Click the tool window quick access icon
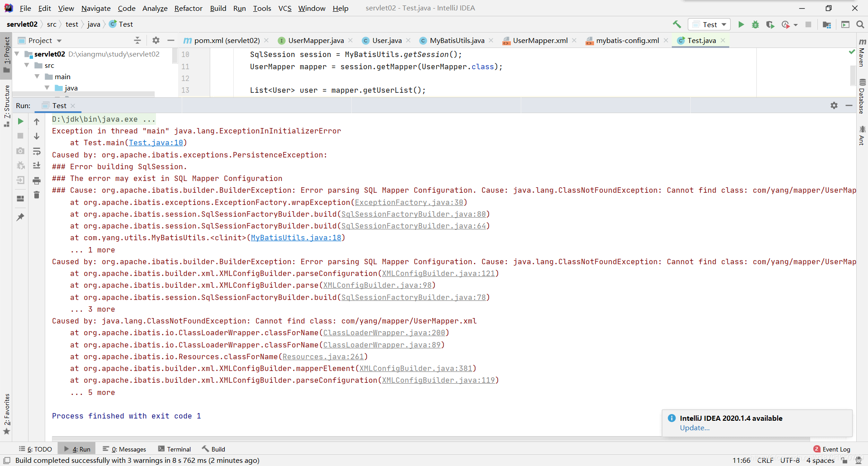The image size is (868, 466). coord(7,460)
